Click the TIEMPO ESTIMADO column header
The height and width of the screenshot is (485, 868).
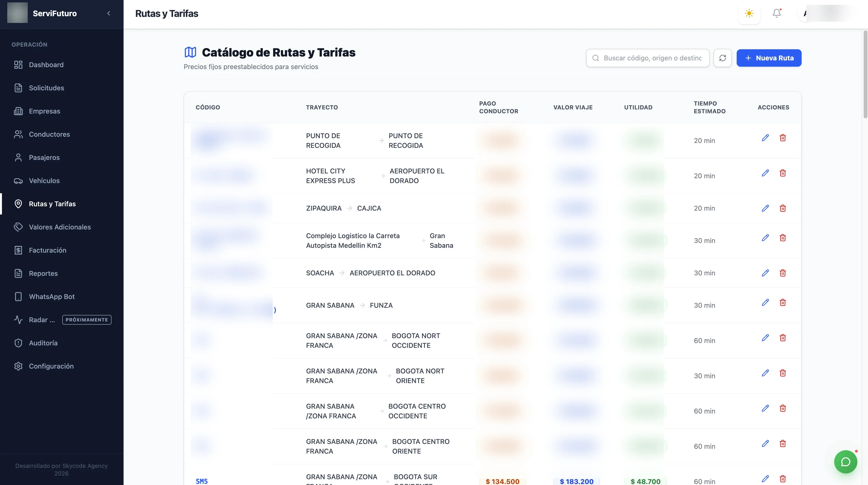coord(709,107)
